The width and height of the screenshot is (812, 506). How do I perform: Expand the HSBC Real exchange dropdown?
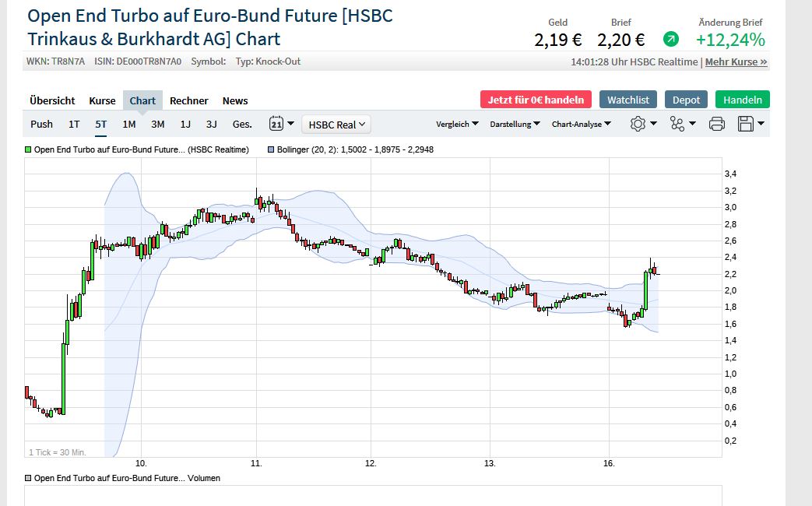336,125
